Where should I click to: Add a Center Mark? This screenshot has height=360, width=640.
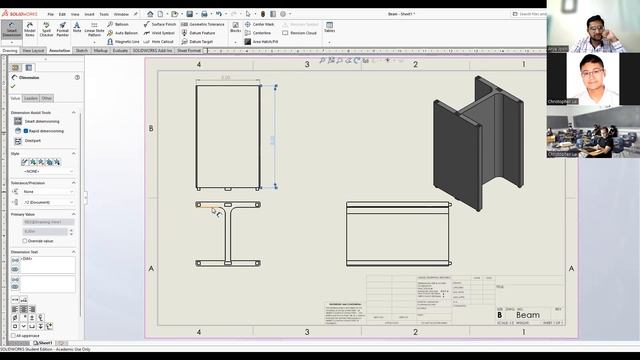260,24
